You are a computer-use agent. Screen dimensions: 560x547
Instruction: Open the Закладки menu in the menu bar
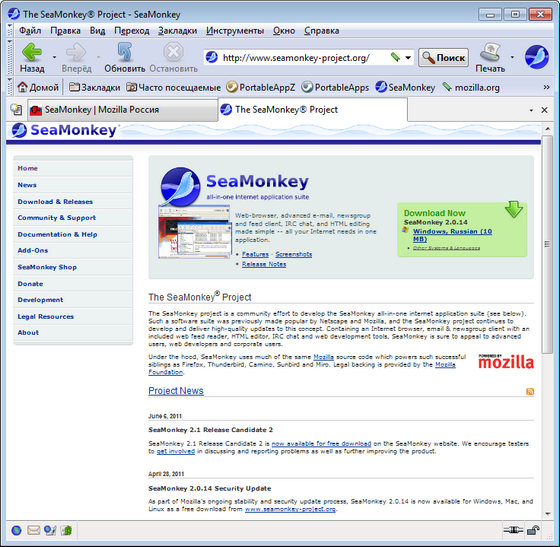(x=178, y=31)
